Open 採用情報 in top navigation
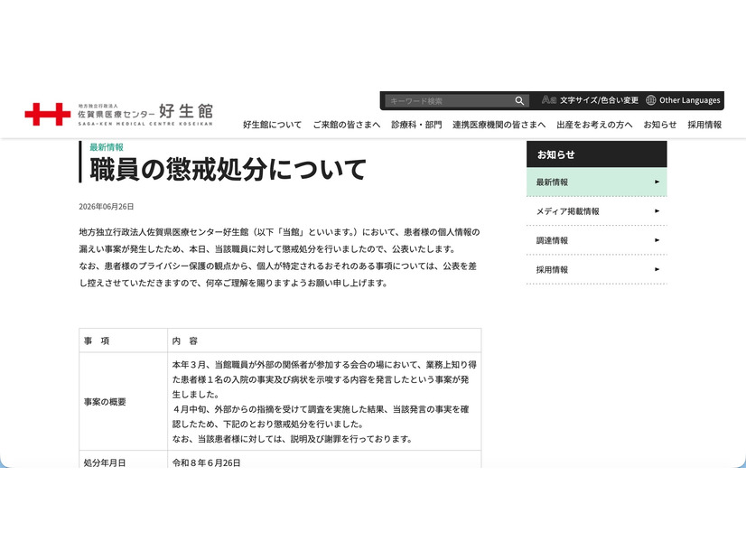Viewport: 746px width, 560px height. [x=704, y=125]
